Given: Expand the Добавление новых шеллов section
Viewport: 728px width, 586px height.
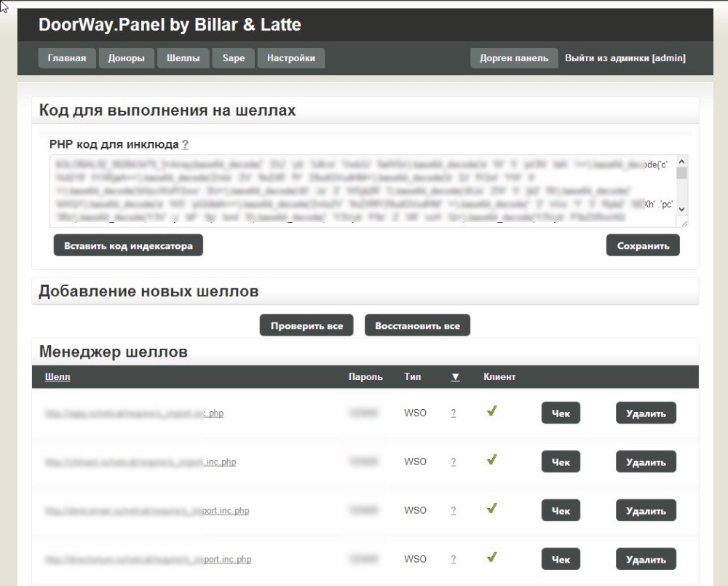Looking at the screenshot, I should (x=149, y=291).
